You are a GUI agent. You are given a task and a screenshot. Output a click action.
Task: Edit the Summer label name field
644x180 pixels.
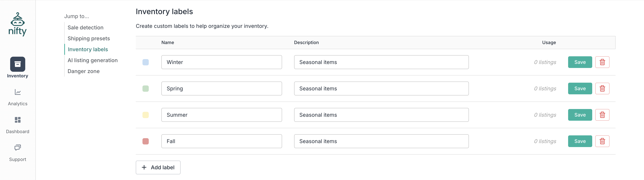click(x=221, y=115)
